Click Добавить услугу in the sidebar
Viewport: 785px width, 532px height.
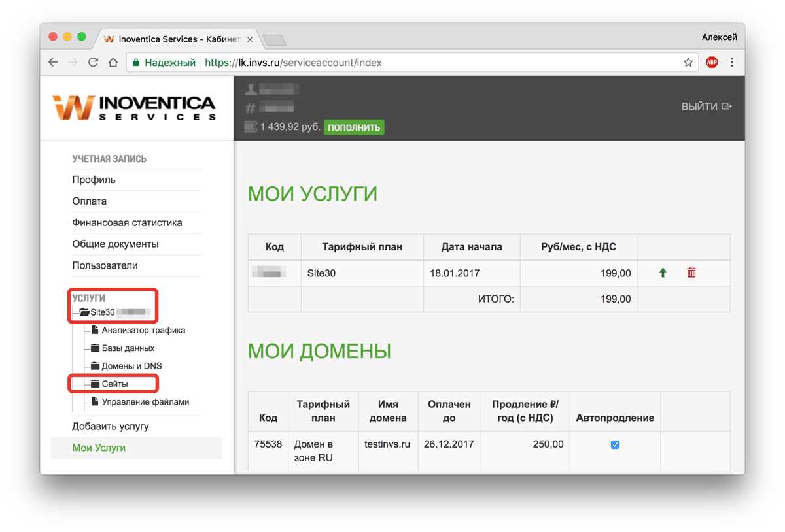pos(111,426)
